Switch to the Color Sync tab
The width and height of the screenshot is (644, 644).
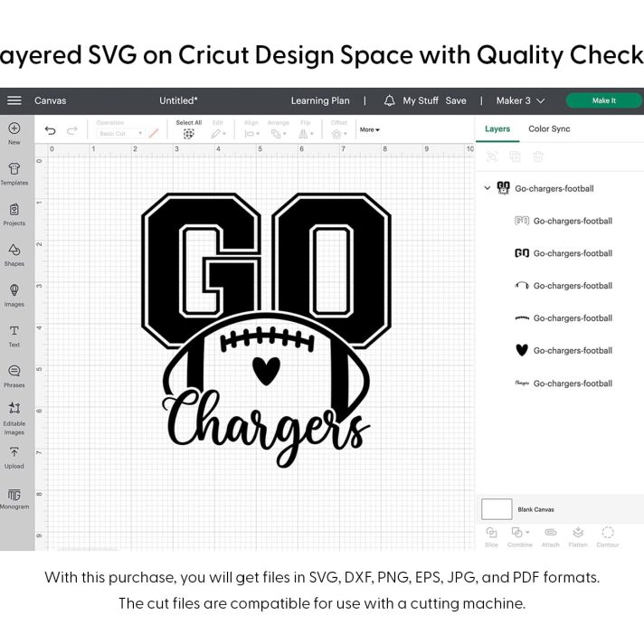[x=549, y=129]
